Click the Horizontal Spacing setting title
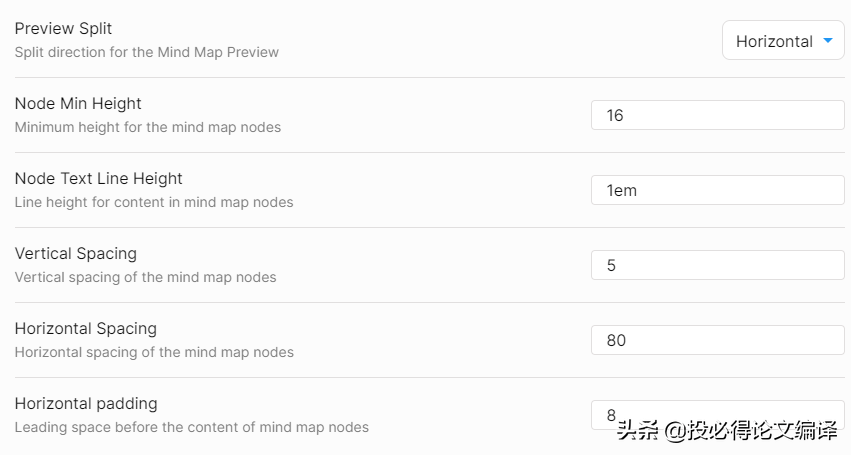Screen dimensions: 851x455 85,328
